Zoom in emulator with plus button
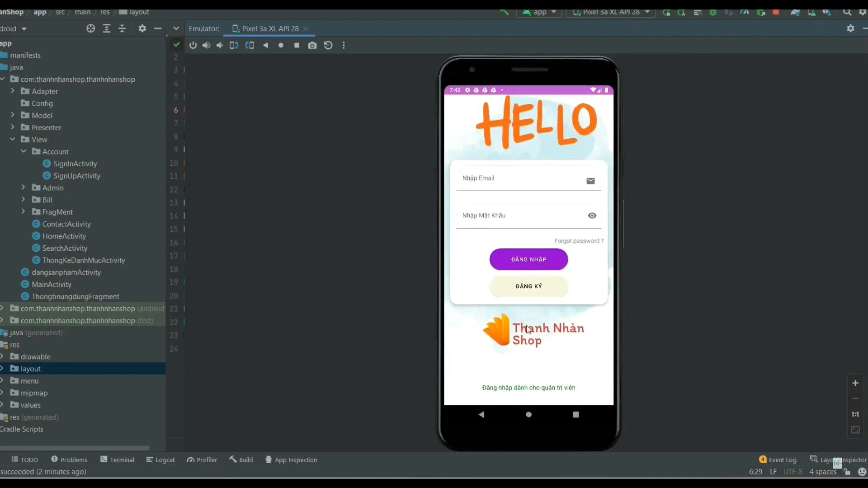The width and height of the screenshot is (868, 488). 855,383
